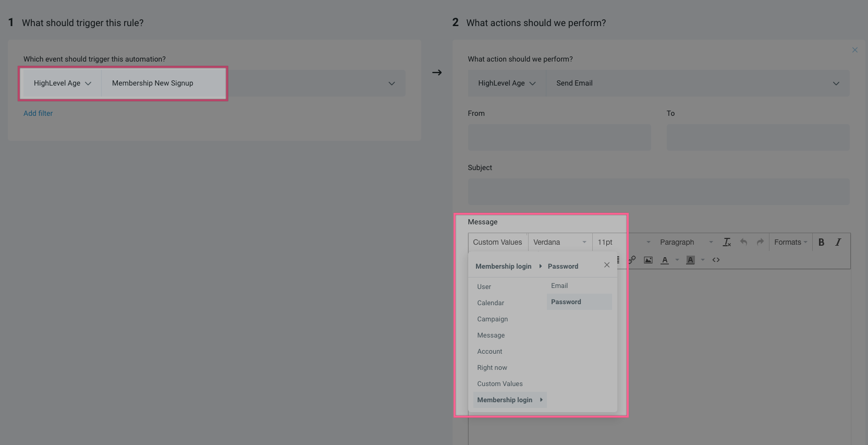Viewport: 868px width, 445px height.
Task: Open the Send Email action dropdown
Action: pyautogui.click(x=698, y=83)
